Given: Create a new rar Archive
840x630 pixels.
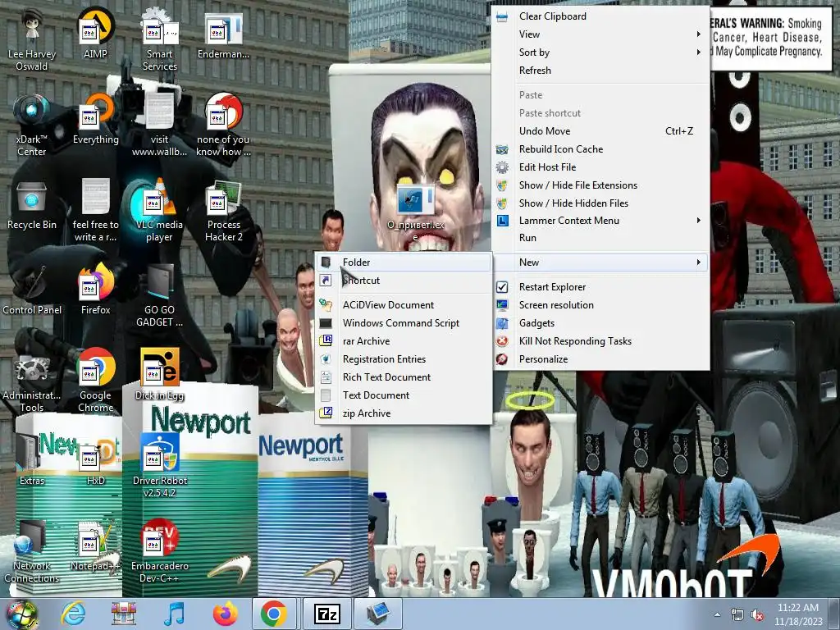Looking at the screenshot, I should [404, 341].
